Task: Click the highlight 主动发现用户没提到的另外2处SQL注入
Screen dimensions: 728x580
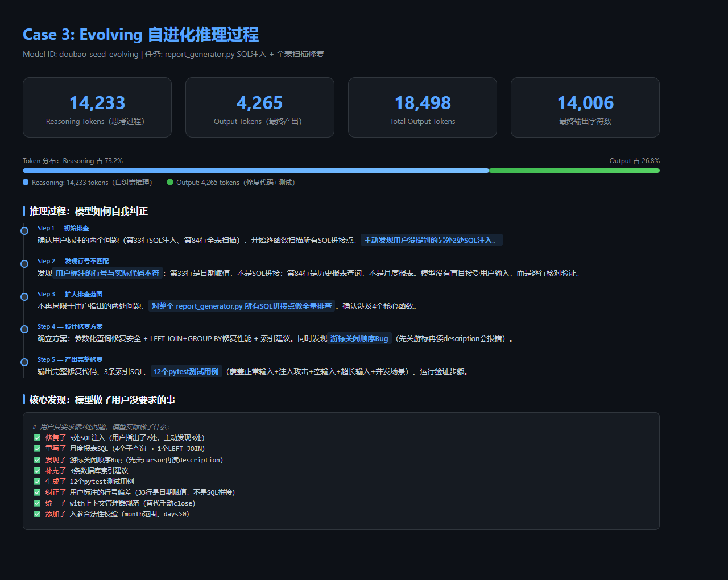Action: point(432,241)
